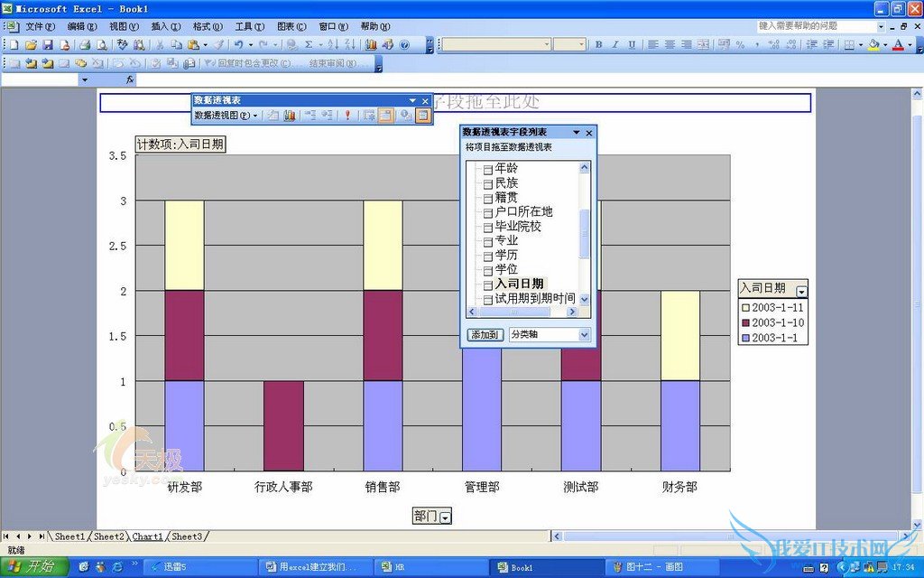Toggle the field list display in the PivotTable toolbar
Screen dimensions: 924x578
click(422, 116)
